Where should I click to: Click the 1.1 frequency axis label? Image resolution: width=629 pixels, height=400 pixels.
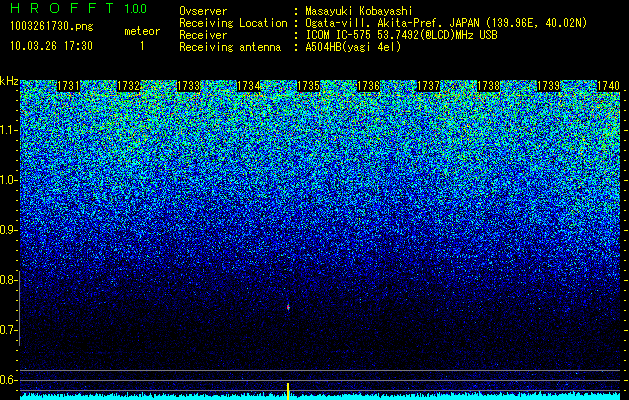[8, 130]
